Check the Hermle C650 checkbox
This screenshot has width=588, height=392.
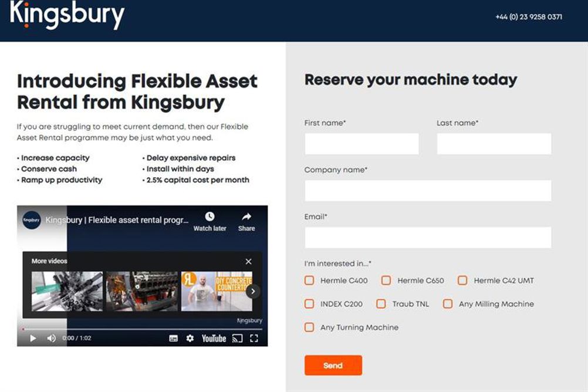pyautogui.click(x=386, y=281)
